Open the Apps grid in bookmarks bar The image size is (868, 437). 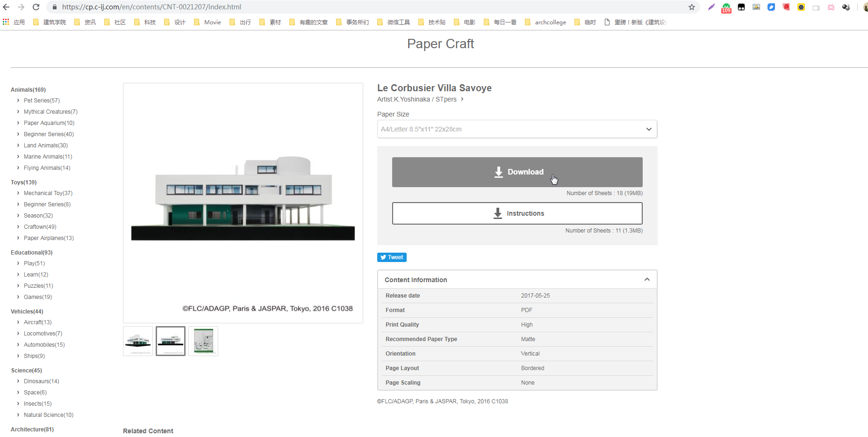[6, 22]
